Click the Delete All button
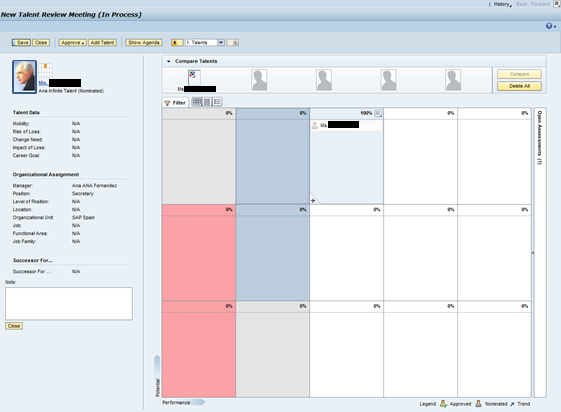Image resolution: width=561 pixels, height=412 pixels. tap(519, 86)
